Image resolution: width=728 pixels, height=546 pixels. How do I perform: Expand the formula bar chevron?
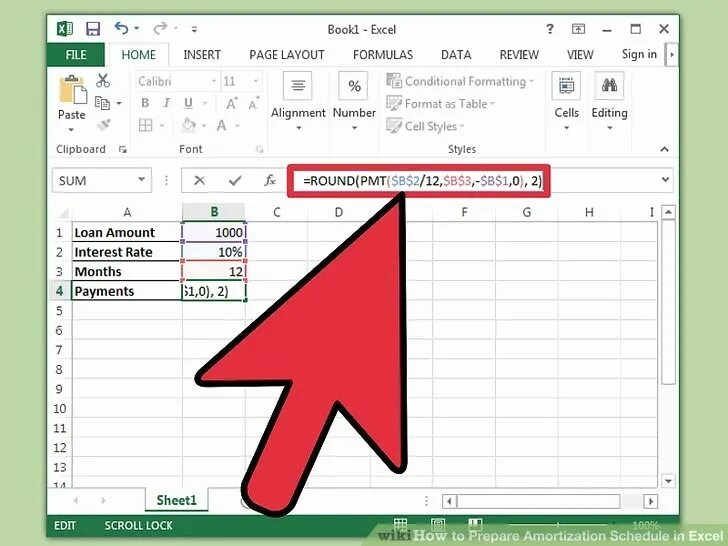click(665, 179)
